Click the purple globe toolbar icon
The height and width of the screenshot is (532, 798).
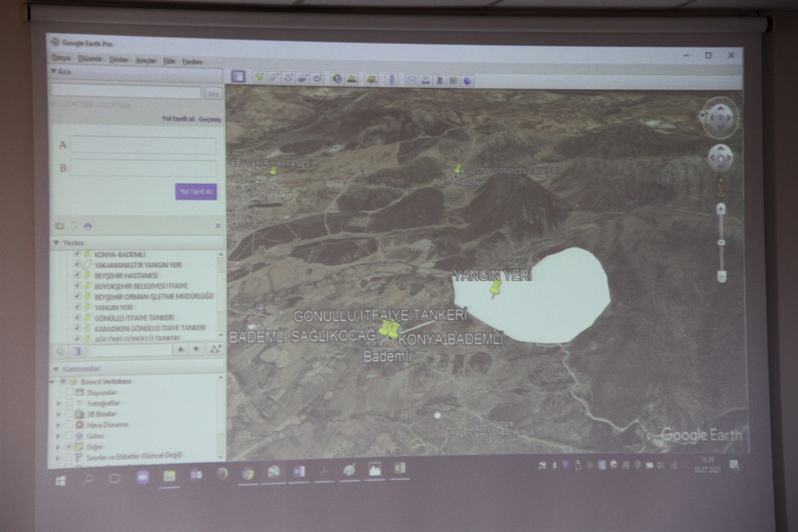(468, 80)
